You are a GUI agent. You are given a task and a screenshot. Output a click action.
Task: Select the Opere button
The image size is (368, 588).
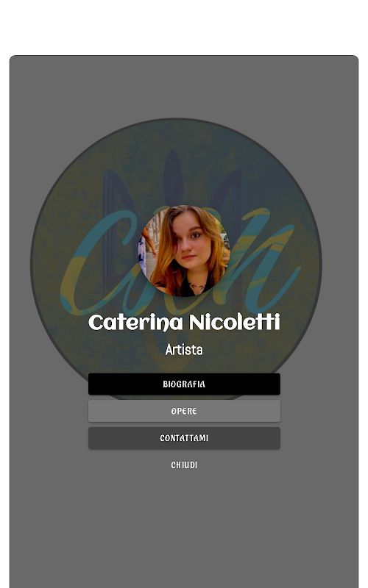tap(184, 411)
